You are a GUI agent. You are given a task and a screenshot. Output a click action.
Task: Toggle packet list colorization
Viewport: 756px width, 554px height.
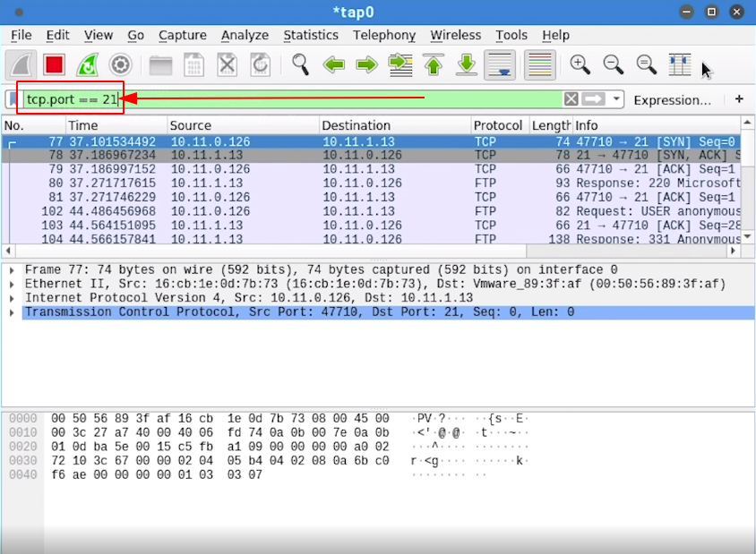click(539, 64)
